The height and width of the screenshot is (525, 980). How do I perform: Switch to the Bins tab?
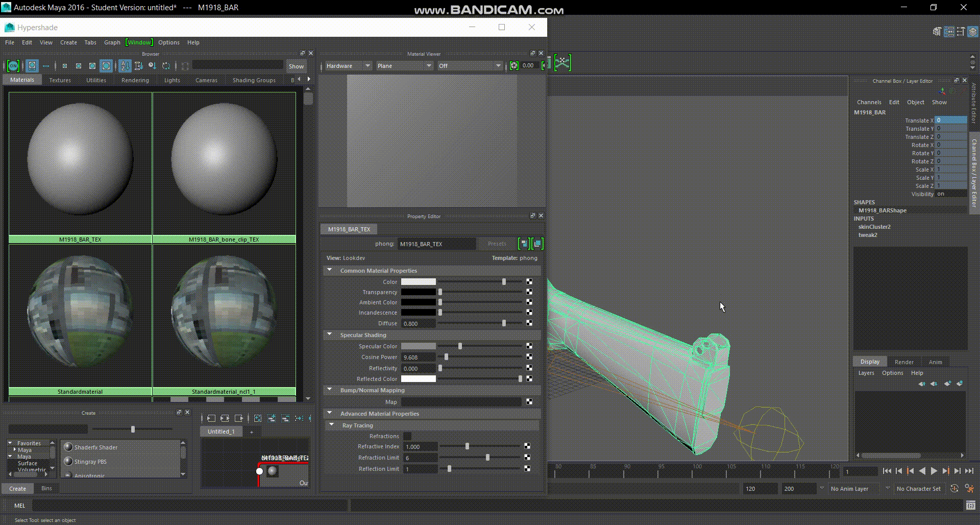click(46, 488)
